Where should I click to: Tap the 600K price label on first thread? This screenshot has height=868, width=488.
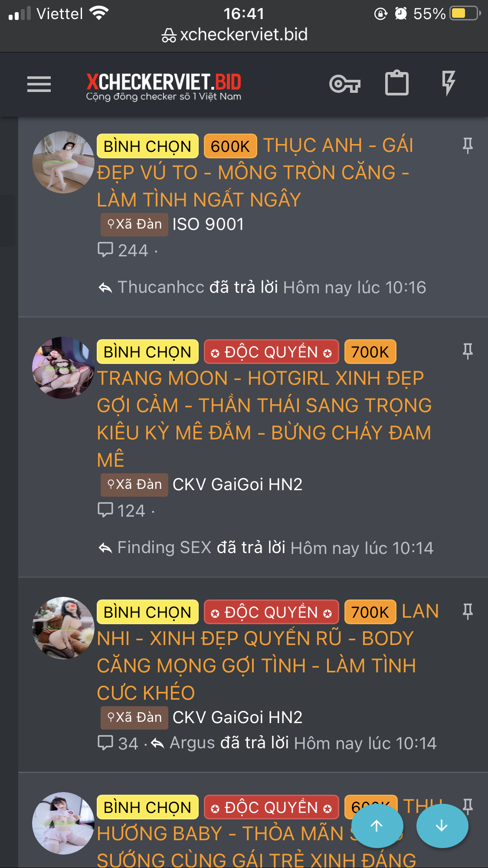230,146
